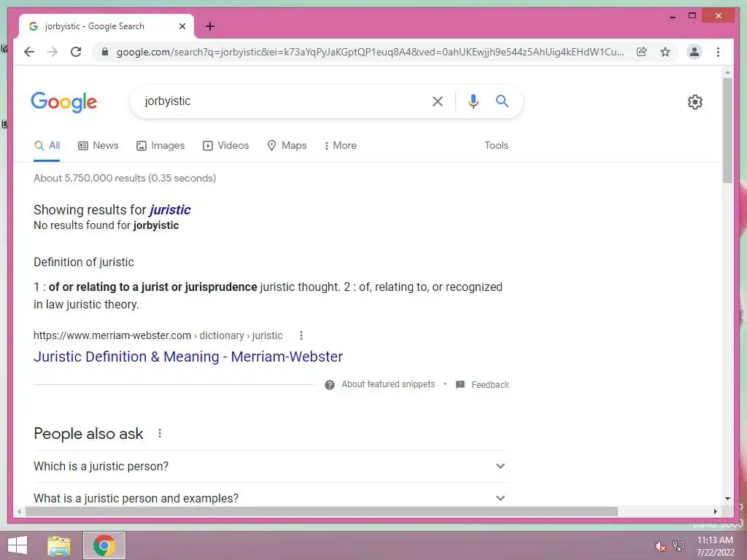This screenshot has width=747, height=560.
Task: Open File Explorer from taskbar
Action: (59, 545)
